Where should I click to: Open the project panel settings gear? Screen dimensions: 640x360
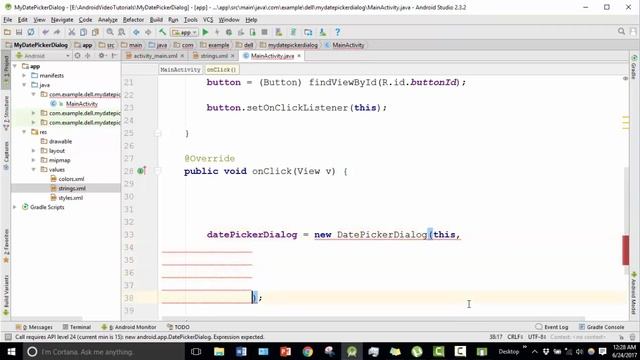pyautogui.click(x=101, y=56)
